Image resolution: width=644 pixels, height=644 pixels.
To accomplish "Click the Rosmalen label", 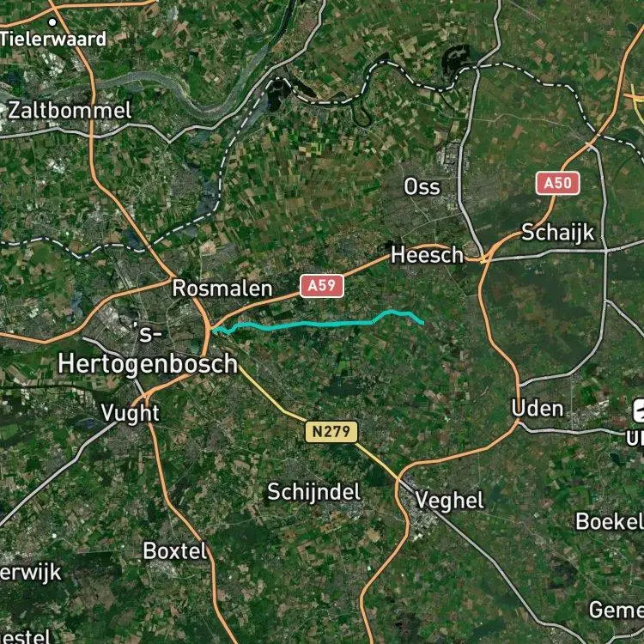I will pyautogui.click(x=222, y=289).
